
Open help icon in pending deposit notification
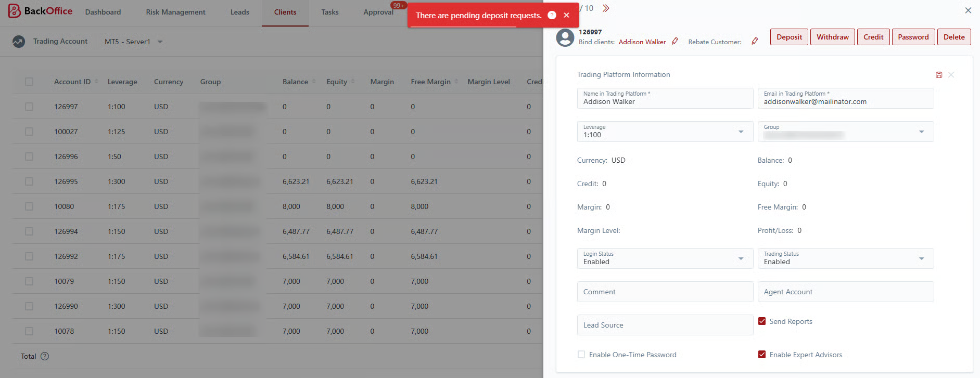tap(552, 15)
